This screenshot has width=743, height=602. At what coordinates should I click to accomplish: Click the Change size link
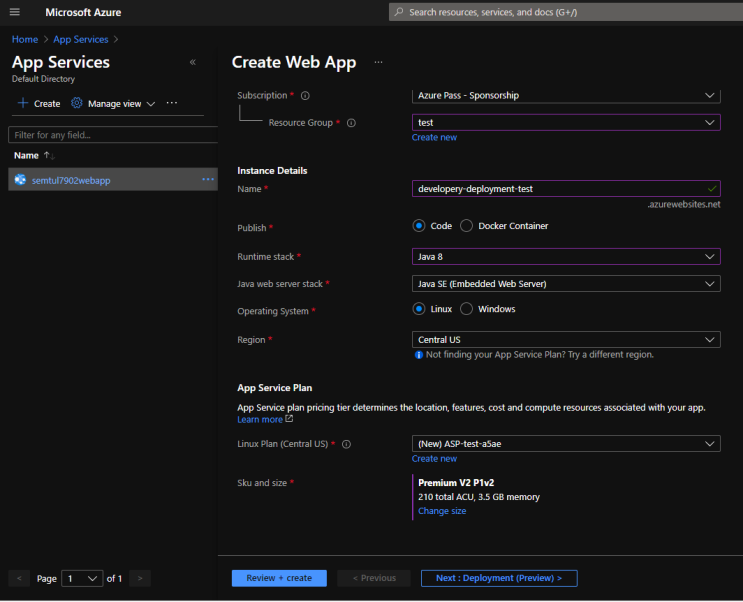pos(441,511)
